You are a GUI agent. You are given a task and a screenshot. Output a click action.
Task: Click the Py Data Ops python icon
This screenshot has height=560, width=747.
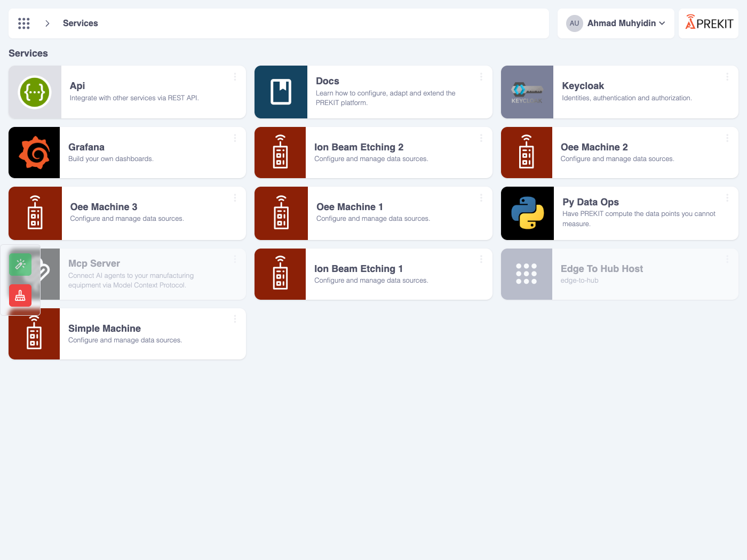click(527, 213)
